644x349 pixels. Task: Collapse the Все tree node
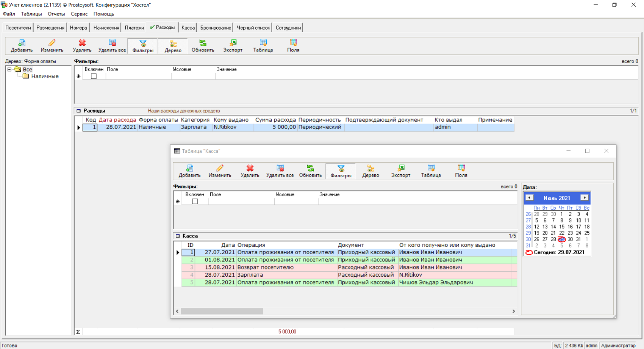(x=9, y=69)
